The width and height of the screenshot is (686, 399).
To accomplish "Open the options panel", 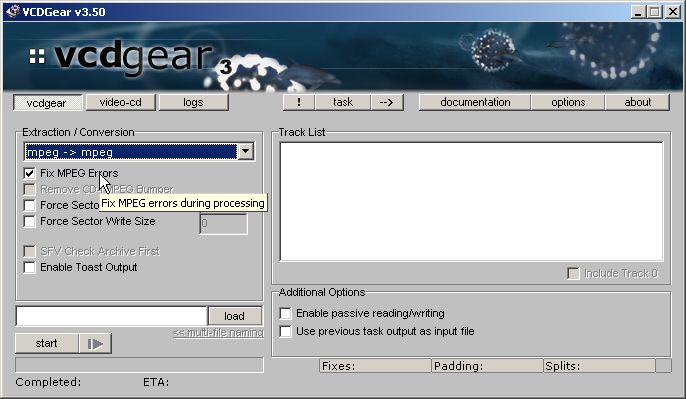I will [568, 102].
